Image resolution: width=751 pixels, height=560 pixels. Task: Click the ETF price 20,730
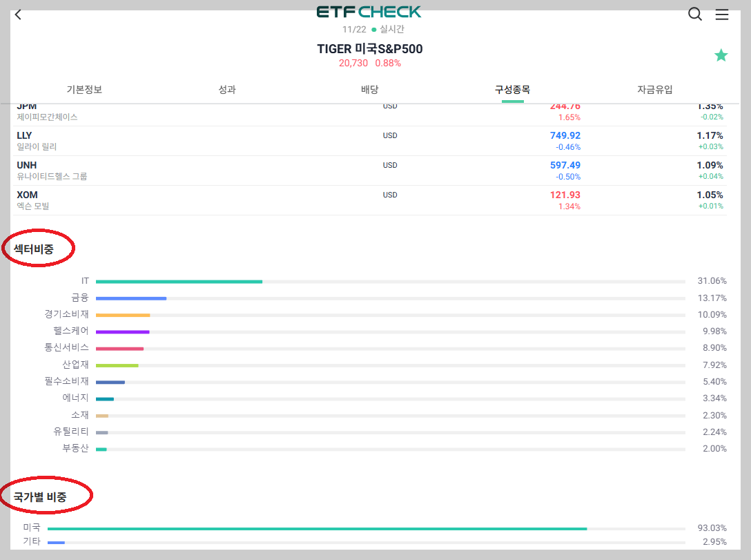[x=353, y=64]
